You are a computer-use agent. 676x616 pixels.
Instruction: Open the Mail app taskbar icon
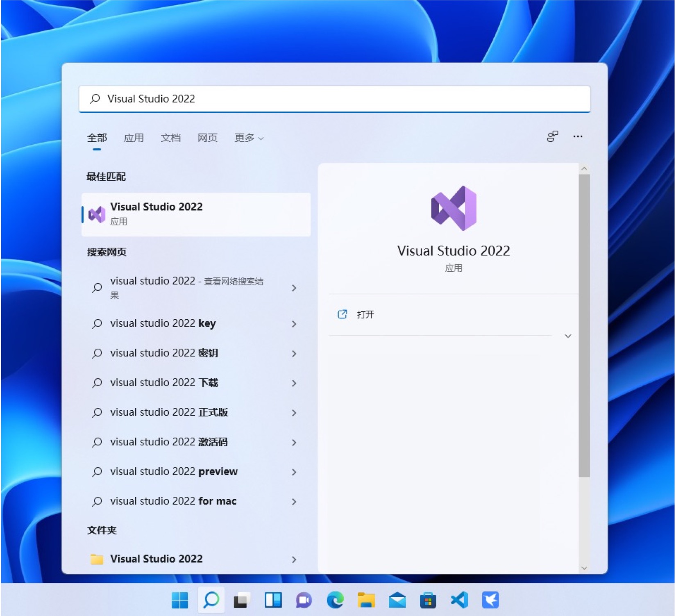point(397,600)
